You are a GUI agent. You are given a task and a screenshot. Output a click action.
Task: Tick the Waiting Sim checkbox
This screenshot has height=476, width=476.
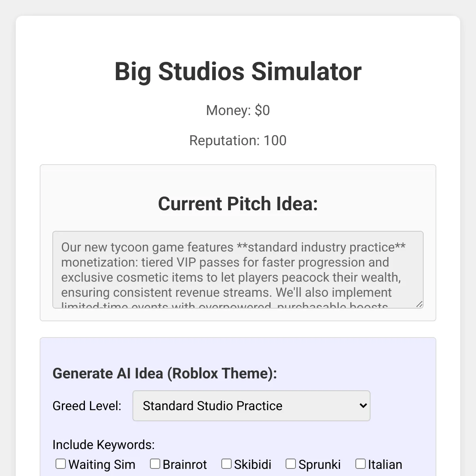click(61, 464)
